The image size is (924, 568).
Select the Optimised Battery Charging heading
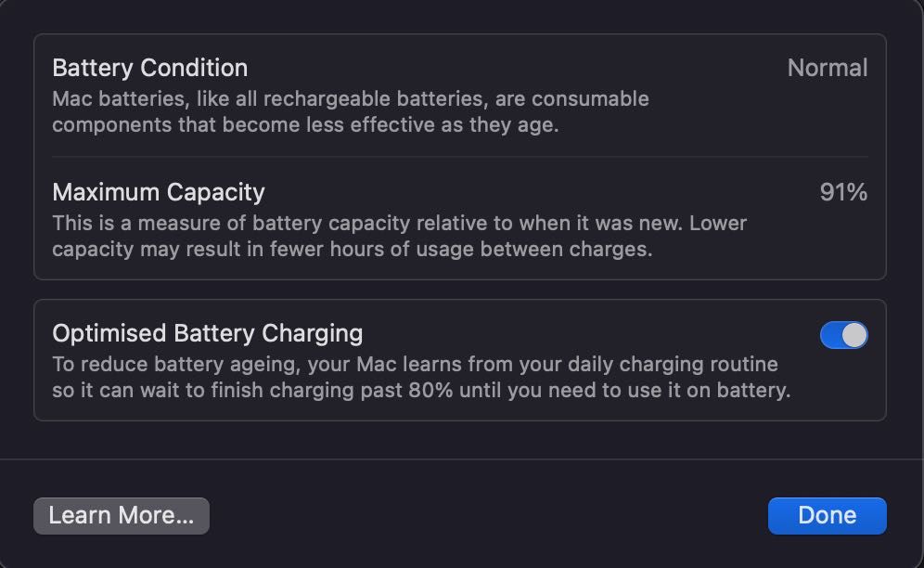[208, 333]
